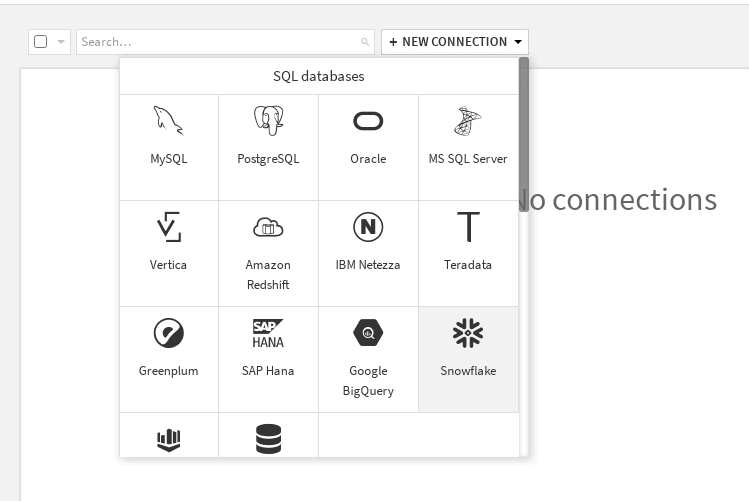Click the IBM Netezza label
Image resolution: width=749 pixels, height=501 pixels.
click(x=368, y=265)
